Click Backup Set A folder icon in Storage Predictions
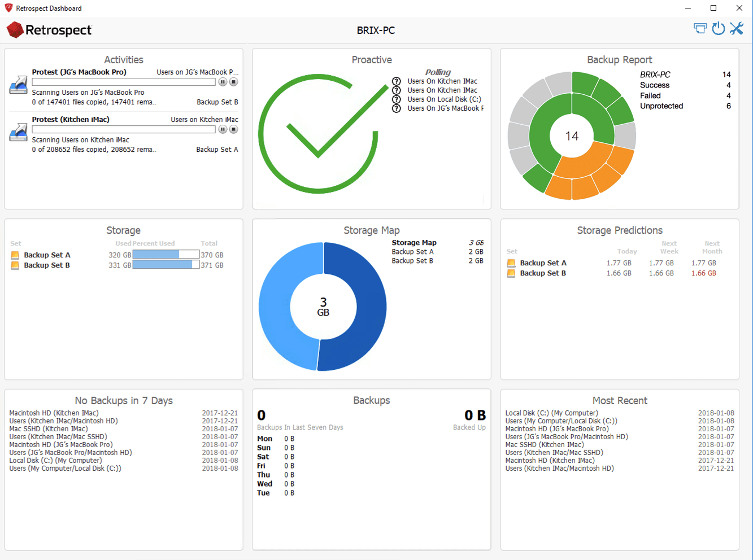Image resolution: width=753 pixels, height=560 pixels. pos(511,263)
